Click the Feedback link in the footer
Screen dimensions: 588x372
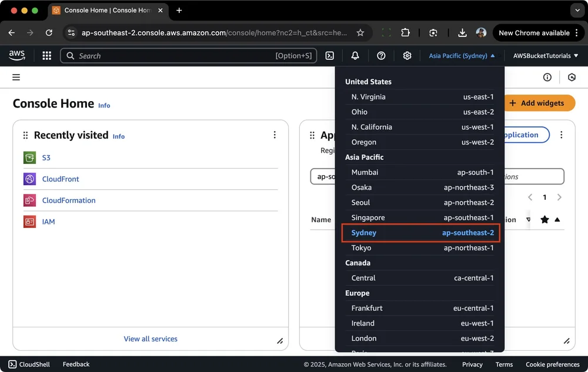click(76, 364)
